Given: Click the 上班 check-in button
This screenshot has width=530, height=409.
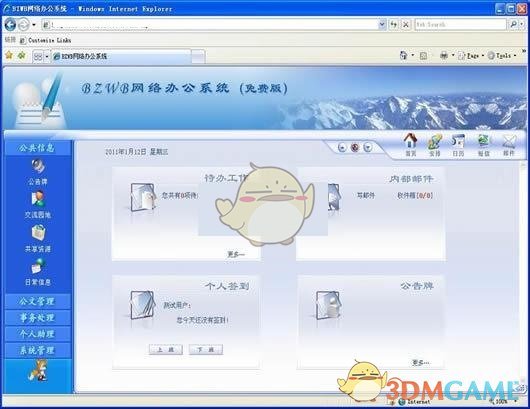Looking at the screenshot, I should [x=166, y=350].
